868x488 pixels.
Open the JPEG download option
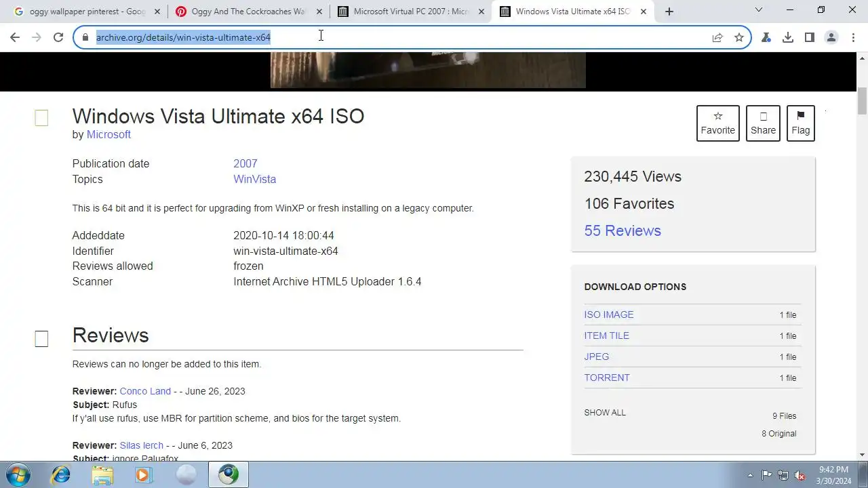coord(597,357)
